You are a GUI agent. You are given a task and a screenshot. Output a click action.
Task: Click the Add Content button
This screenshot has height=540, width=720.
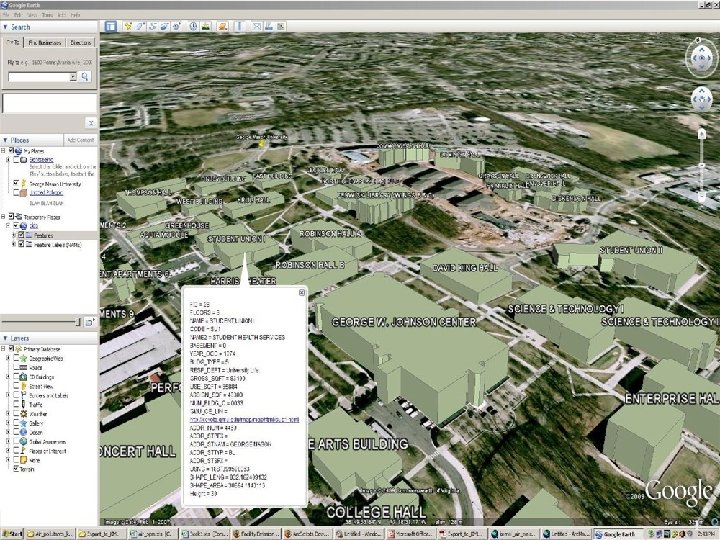click(80, 140)
